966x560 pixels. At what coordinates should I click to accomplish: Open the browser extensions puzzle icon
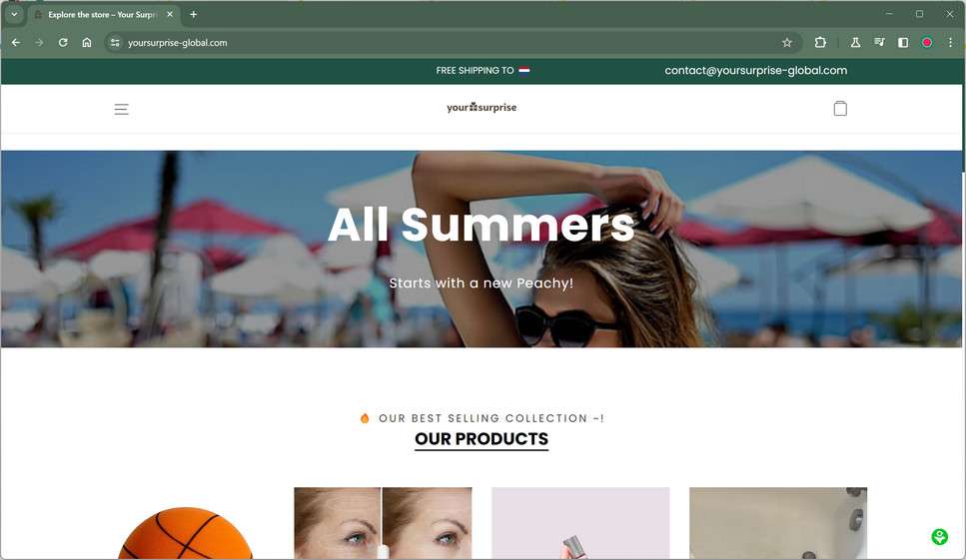point(820,43)
